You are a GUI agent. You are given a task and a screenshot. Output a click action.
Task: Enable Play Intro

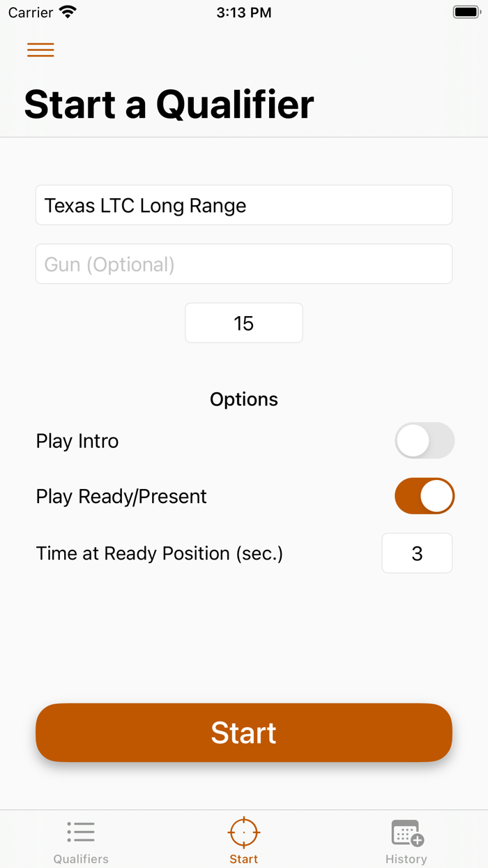tap(425, 440)
